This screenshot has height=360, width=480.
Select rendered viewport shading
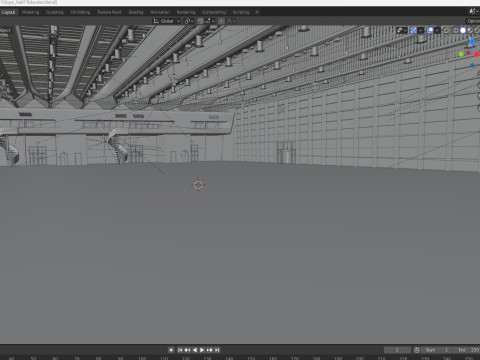coord(477,30)
